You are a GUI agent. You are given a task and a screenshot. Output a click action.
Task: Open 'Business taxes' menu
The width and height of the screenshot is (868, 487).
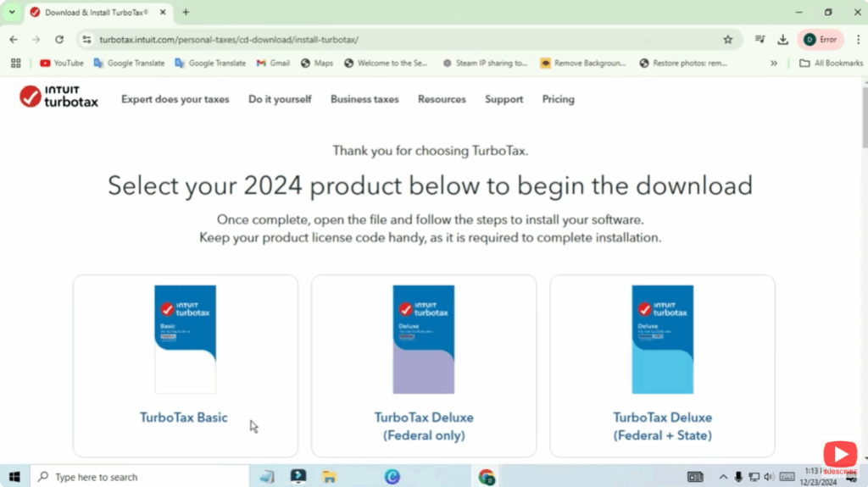364,99
